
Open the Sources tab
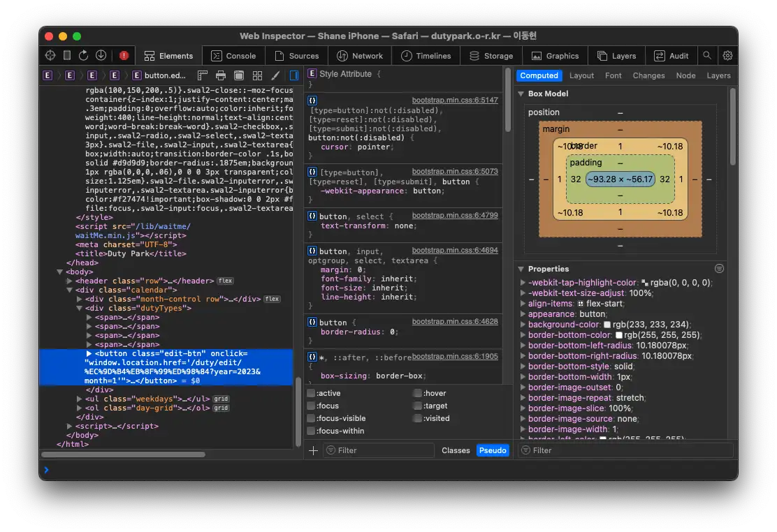point(297,55)
